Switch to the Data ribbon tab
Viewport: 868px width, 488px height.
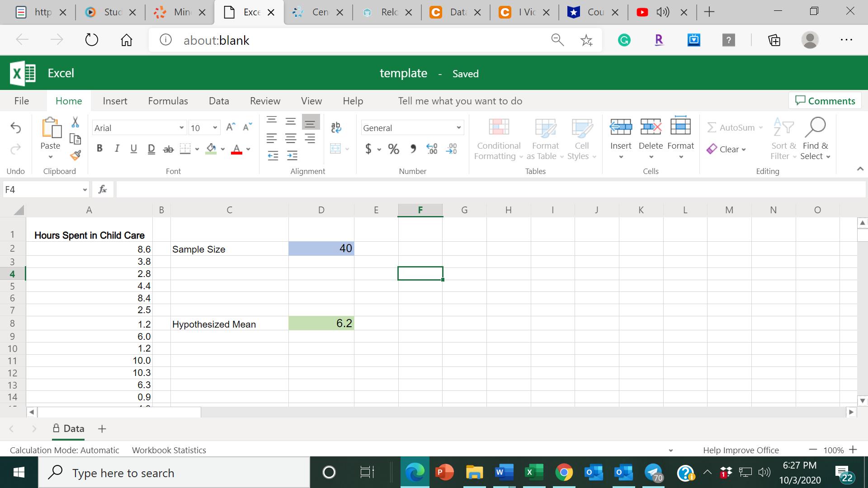click(x=219, y=101)
